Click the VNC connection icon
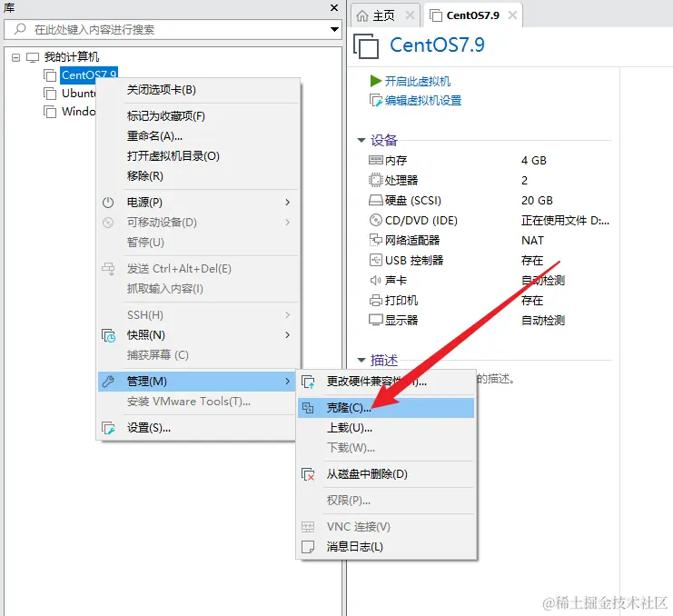 click(308, 527)
